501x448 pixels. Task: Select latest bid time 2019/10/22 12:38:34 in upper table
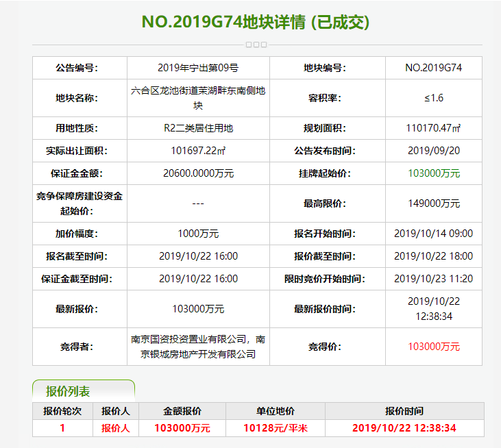[x=434, y=309]
